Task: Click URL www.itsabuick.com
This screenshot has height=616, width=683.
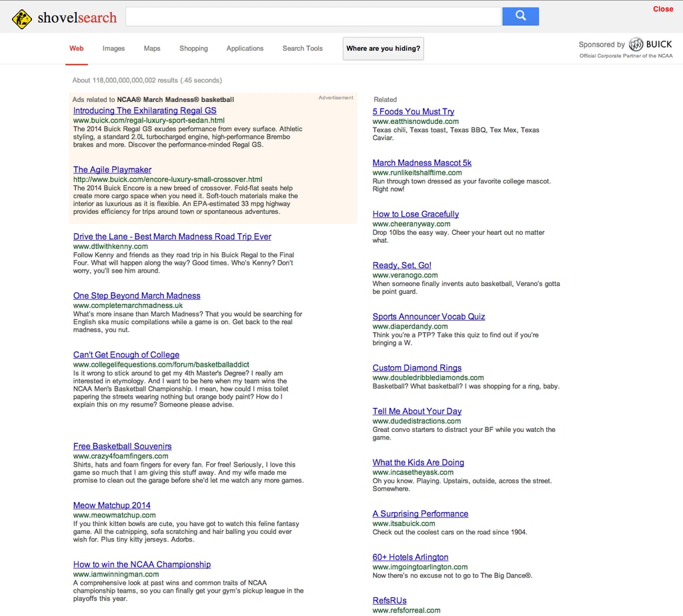Action: pyautogui.click(x=404, y=524)
